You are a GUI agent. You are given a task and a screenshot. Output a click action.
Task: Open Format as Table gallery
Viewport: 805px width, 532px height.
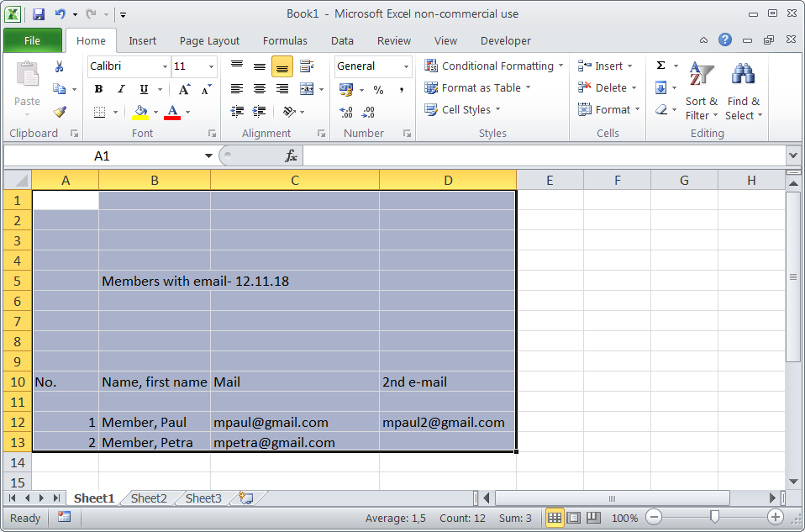coord(477,87)
